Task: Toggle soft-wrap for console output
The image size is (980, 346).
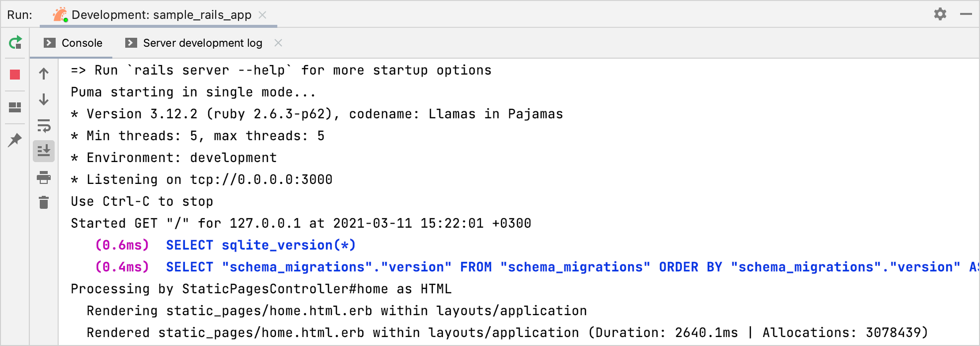Action: [44, 126]
